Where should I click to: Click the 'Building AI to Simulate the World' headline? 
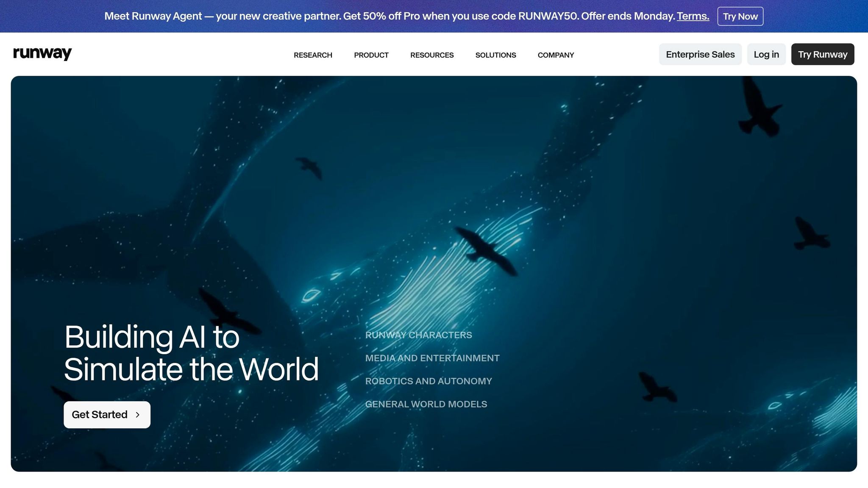click(191, 353)
